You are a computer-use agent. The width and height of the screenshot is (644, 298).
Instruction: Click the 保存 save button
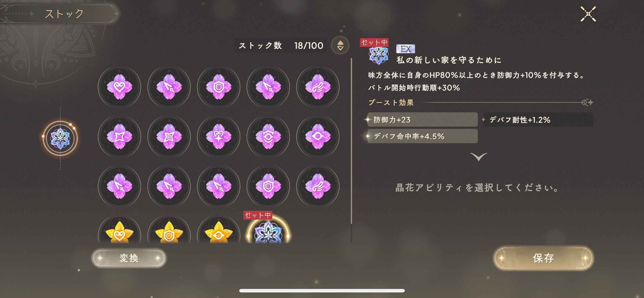[x=543, y=258]
